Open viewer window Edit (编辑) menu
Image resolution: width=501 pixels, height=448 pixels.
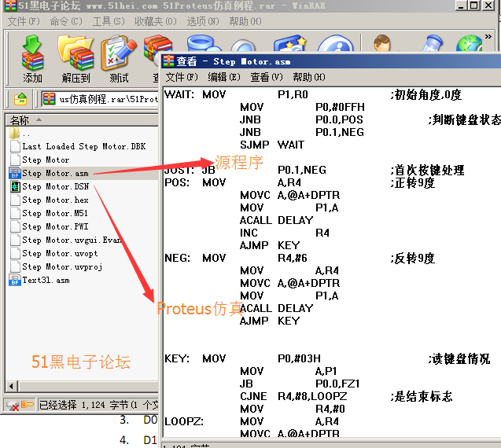[224, 77]
